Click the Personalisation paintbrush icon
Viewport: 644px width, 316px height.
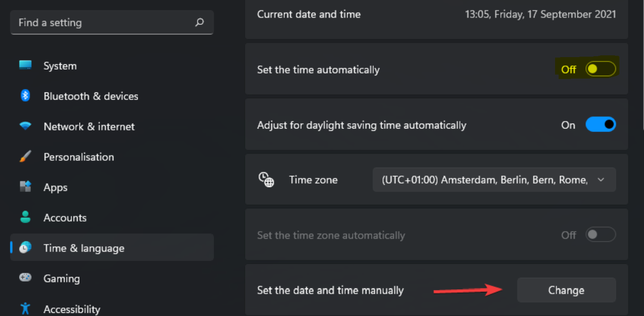tap(25, 157)
